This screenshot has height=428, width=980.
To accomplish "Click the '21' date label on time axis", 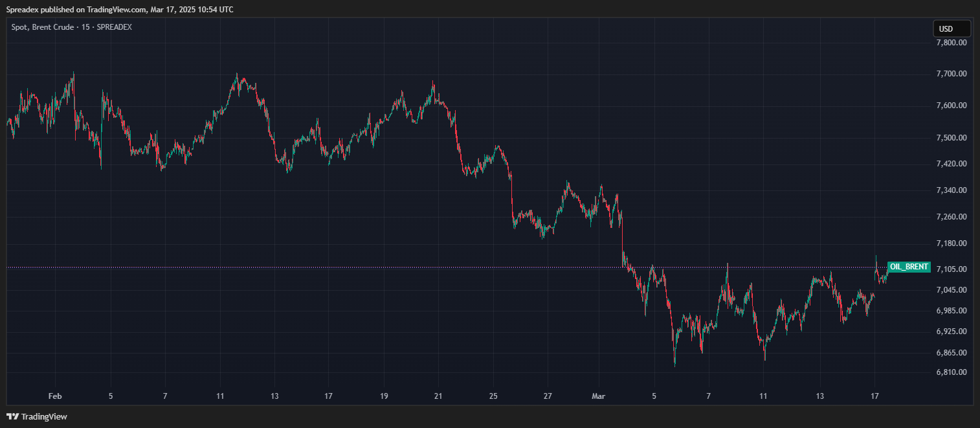I will (x=438, y=396).
